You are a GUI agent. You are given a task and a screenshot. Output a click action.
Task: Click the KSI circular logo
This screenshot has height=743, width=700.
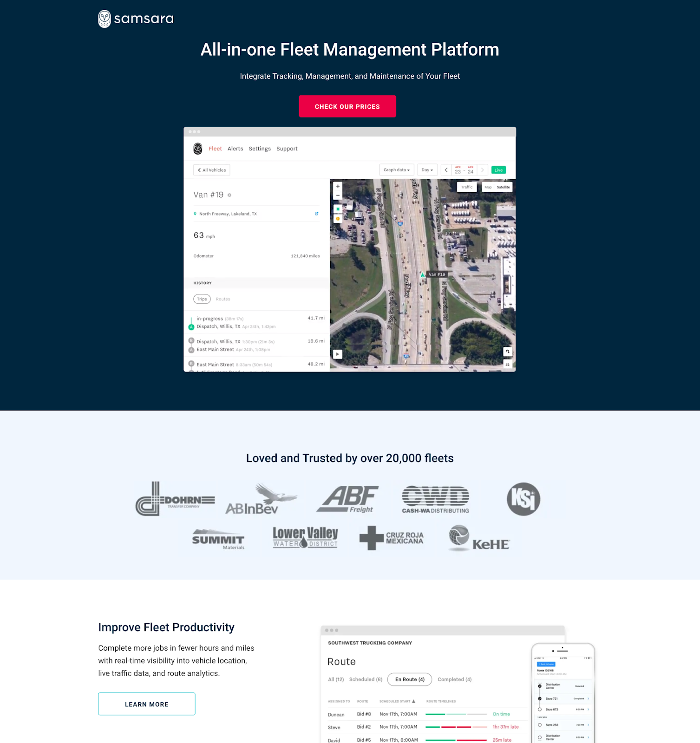(x=523, y=499)
